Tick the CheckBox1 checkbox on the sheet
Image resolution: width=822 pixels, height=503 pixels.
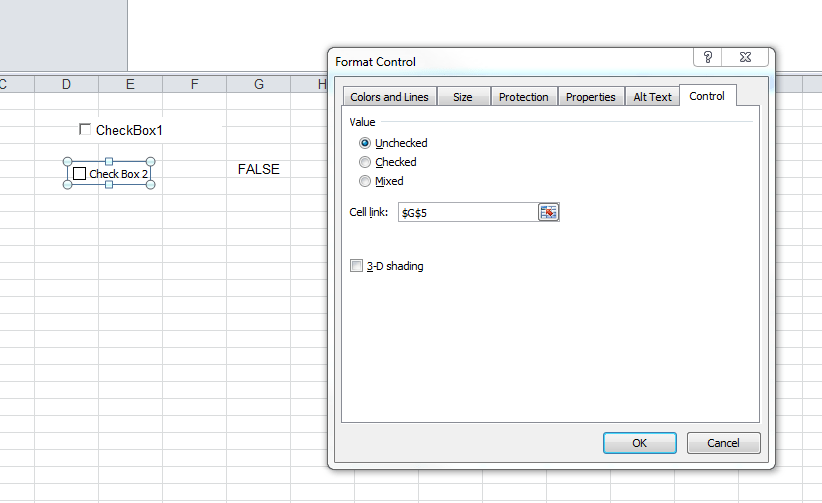[84, 129]
